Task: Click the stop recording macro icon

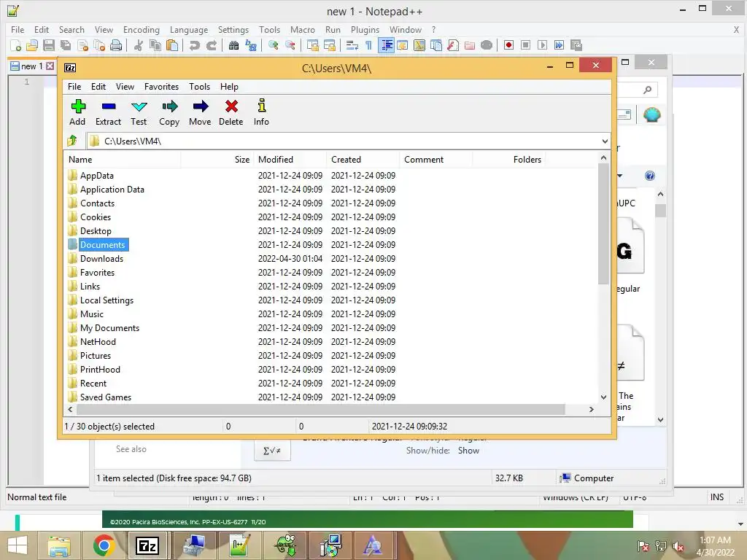Action: click(x=525, y=45)
